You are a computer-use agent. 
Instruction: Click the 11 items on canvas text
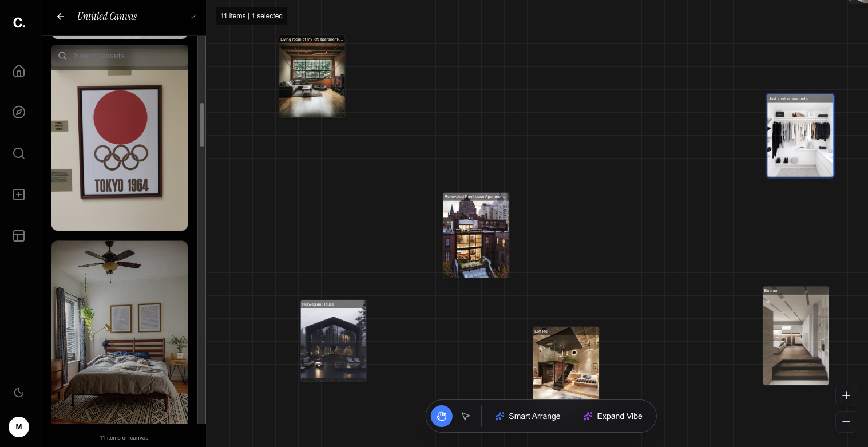coord(124,438)
